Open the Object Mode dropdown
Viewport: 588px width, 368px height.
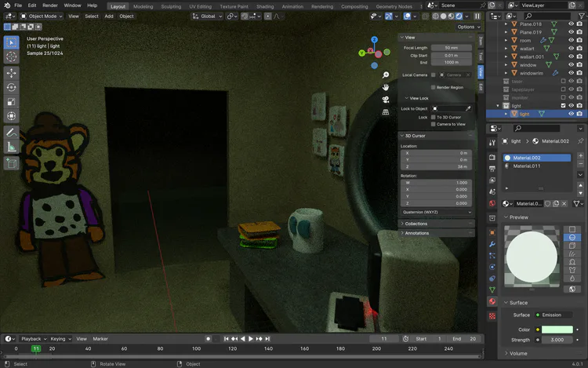pyautogui.click(x=42, y=16)
